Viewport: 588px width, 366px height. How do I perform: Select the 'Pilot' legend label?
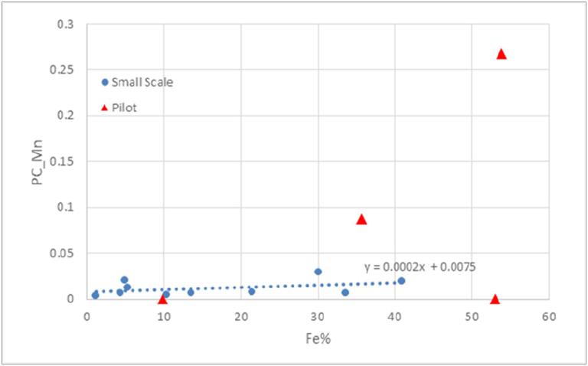coord(124,108)
